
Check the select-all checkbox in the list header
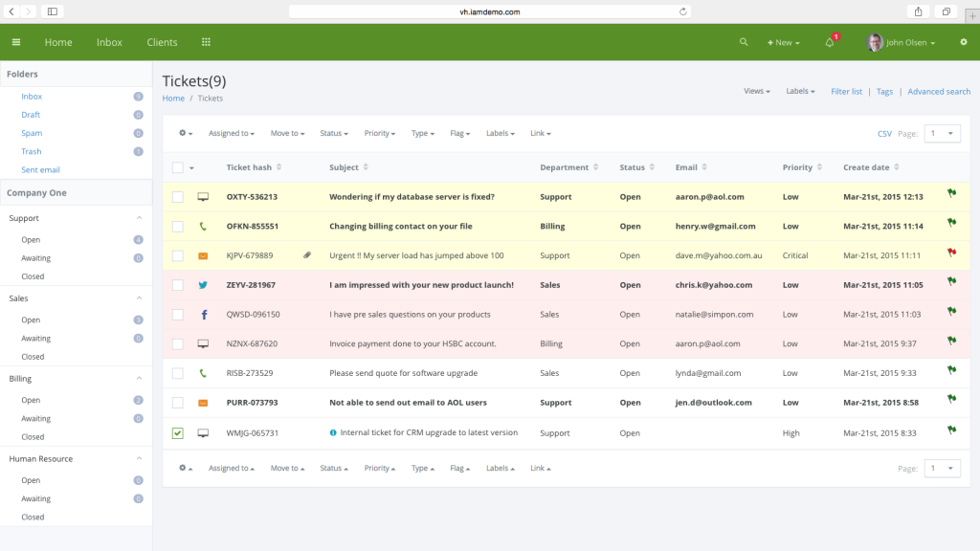tap(177, 165)
